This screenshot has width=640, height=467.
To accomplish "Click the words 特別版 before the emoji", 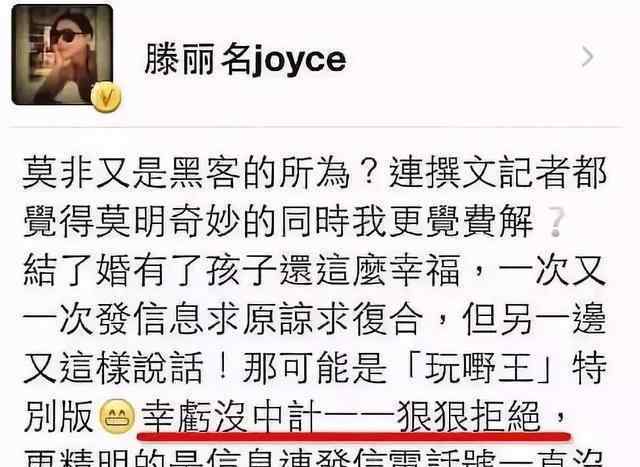I will pyautogui.click(x=58, y=417).
